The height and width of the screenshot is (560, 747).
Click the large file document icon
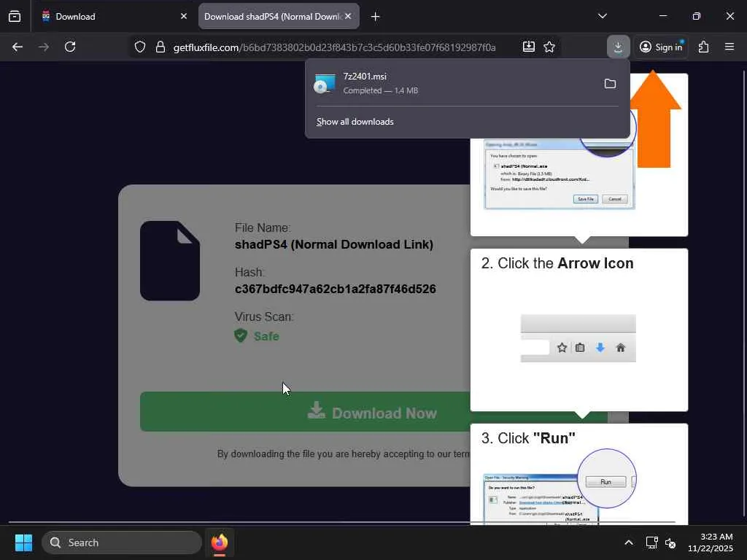coord(170,261)
